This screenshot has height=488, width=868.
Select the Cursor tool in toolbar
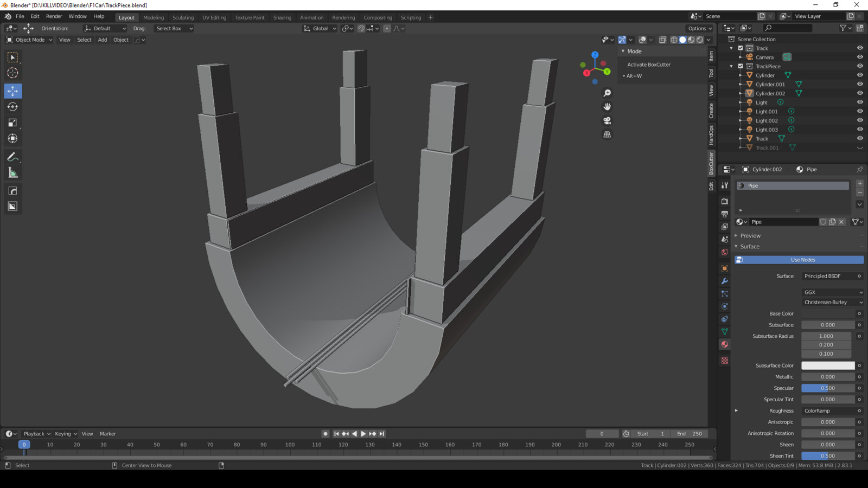[x=12, y=73]
